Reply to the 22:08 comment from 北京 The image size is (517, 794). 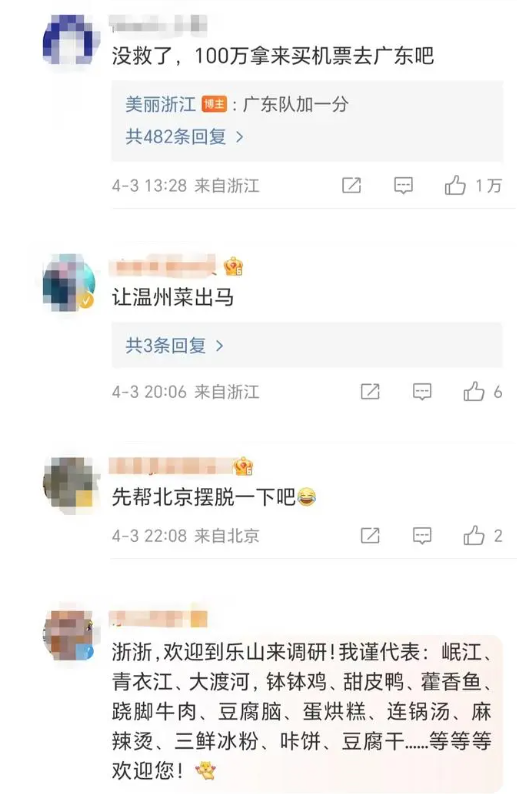(x=422, y=535)
